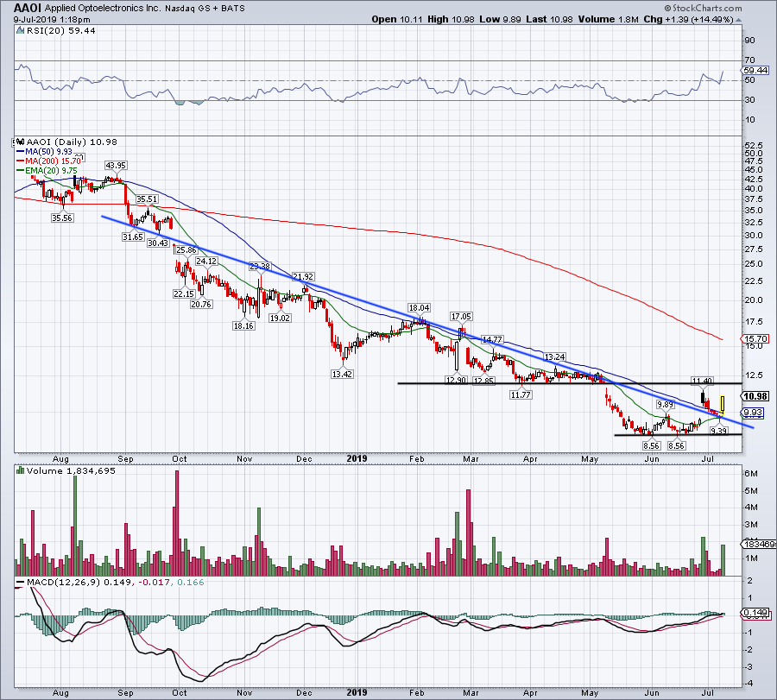Click the 15.70 MA(200) axis tag

(754, 340)
